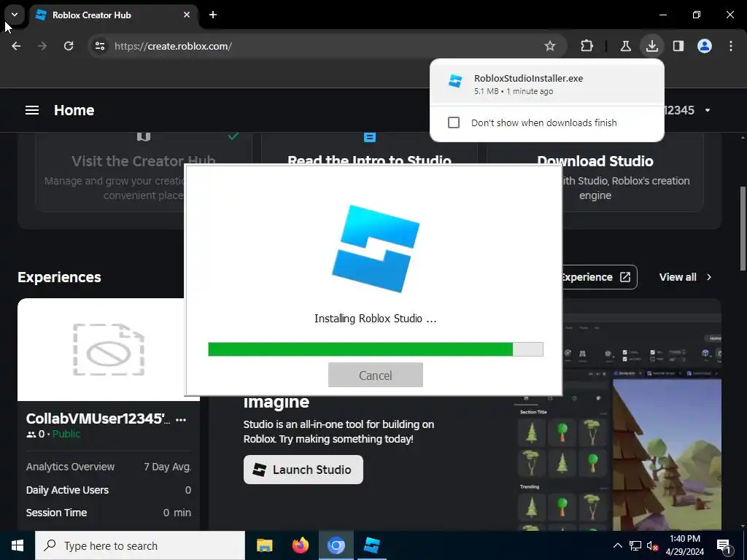
Task: Open CollabVMUser12345's experience title
Action: point(98,419)
